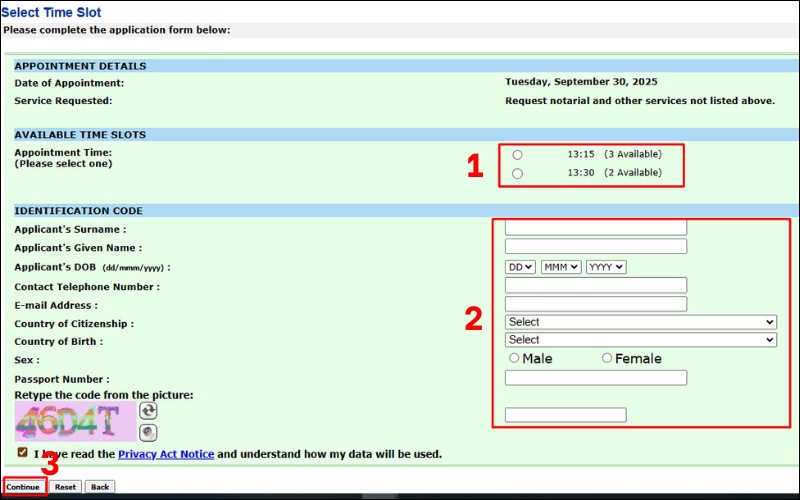Pick the Female radio option
This screenshot has height=500, width=800.
(607, 358)
